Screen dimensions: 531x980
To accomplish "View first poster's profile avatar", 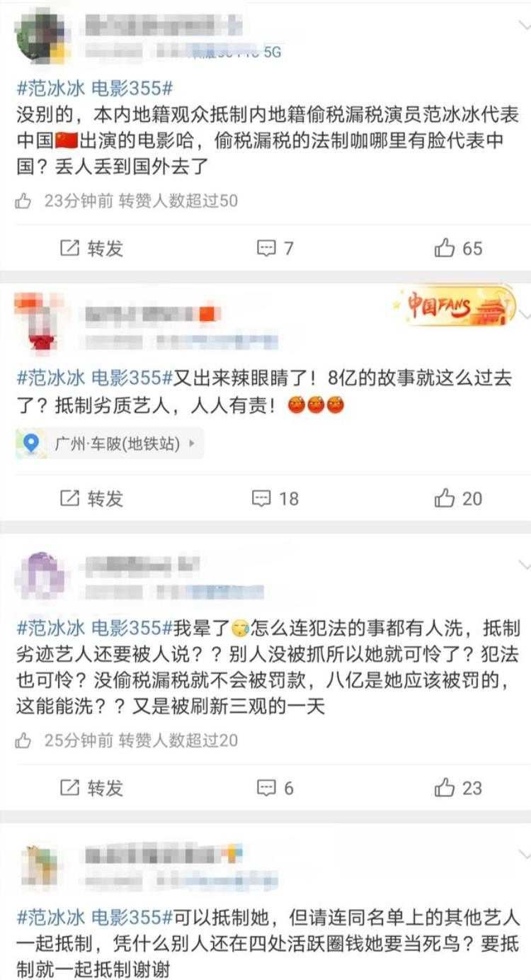I will pos(43,35).
